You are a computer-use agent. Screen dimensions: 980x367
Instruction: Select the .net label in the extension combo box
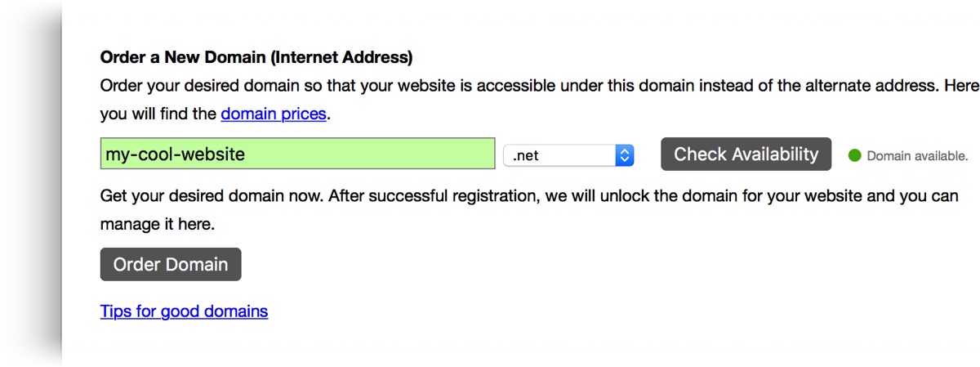coord(526,155)
